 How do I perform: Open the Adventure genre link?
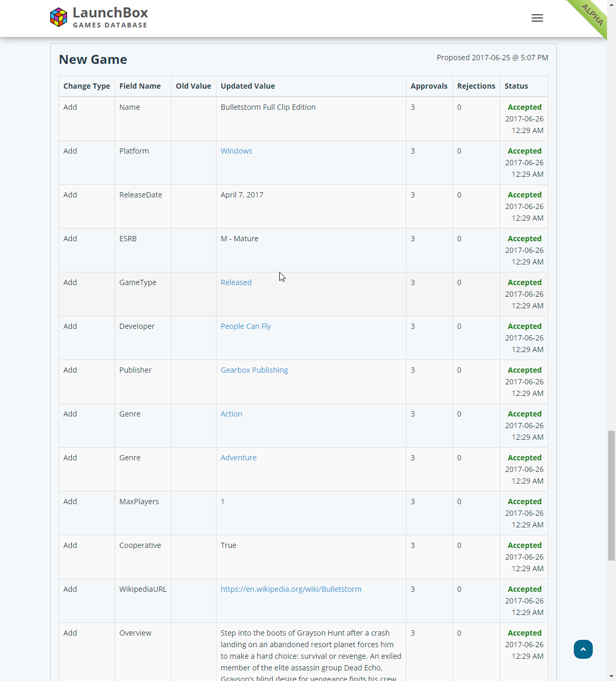[239, 458]
